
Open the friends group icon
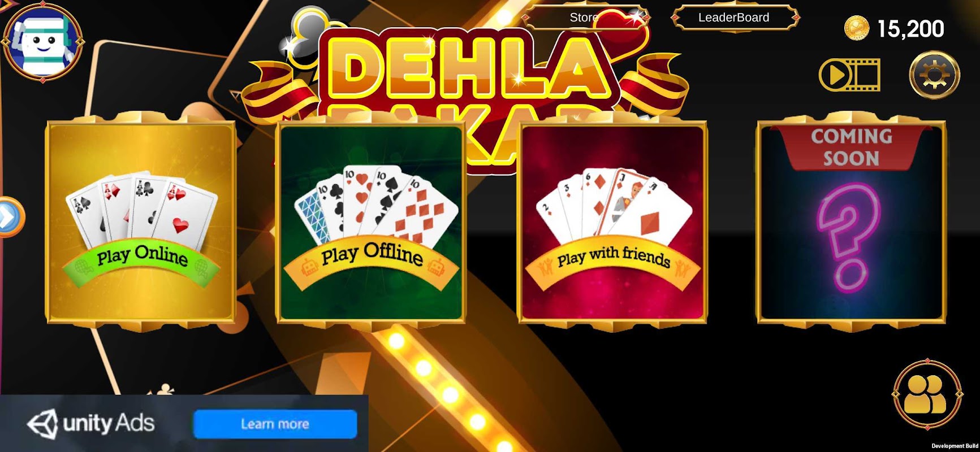click(927, 394)
